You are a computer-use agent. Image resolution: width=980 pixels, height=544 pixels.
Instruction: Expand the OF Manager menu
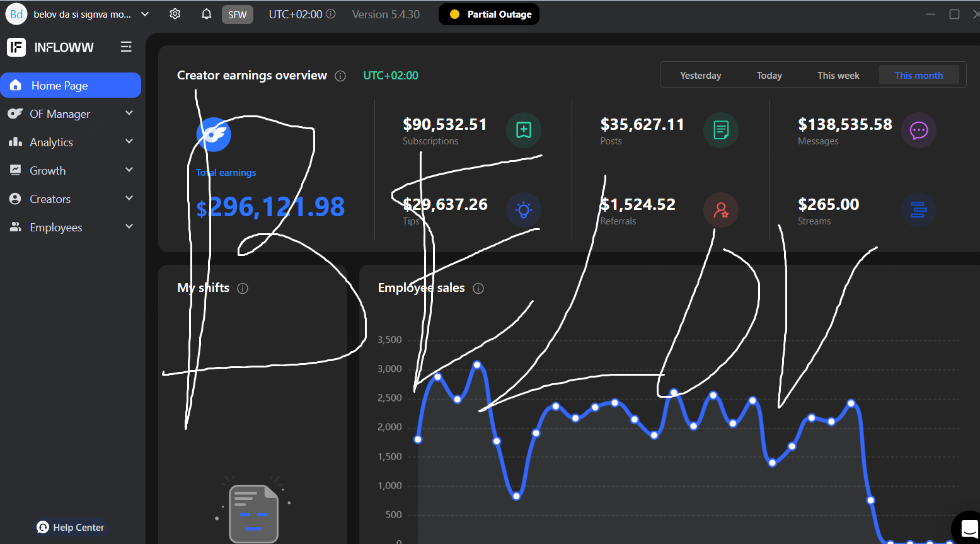(x=71, y=114)
